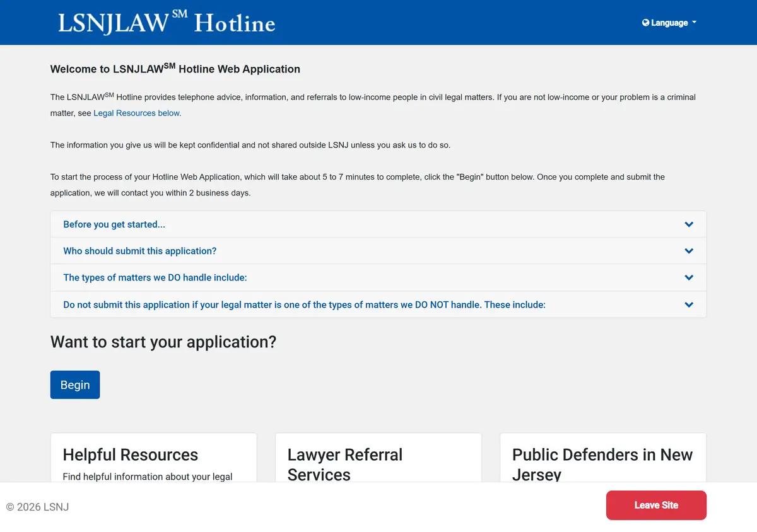Viewport: 757px width, 532px height.
Task: Select the Helpful Resources card heading
Action: [131, 454]
